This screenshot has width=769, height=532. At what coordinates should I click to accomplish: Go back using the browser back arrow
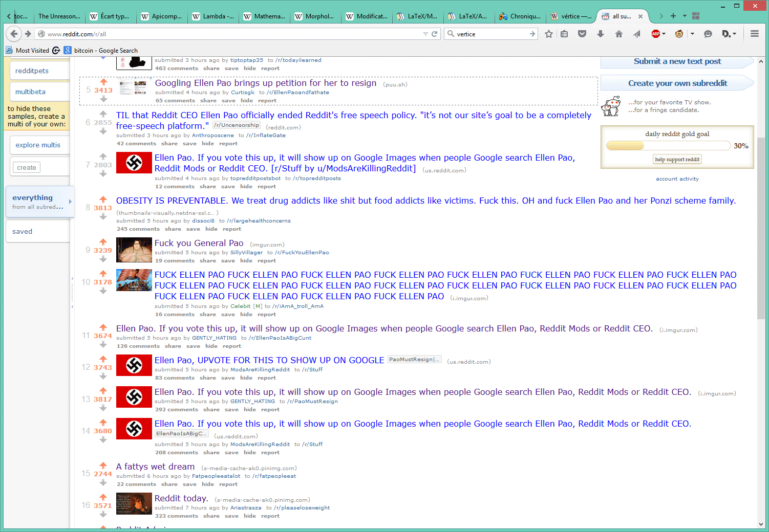(x=14, y=34)
